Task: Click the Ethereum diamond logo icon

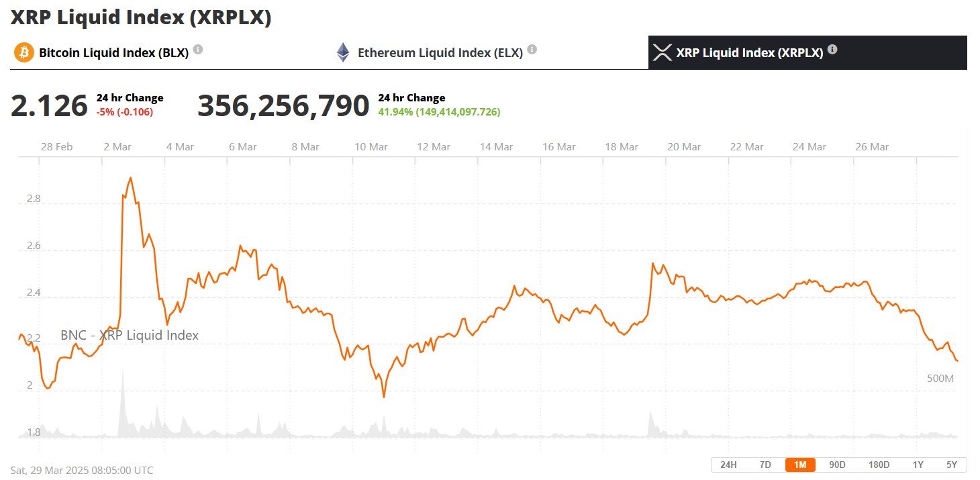Action: [343, 51]
